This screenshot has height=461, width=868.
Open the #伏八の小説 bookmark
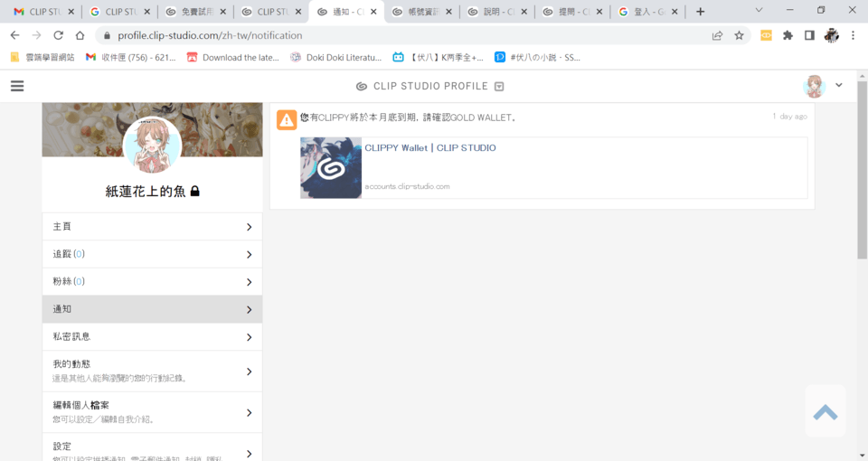coord(537,57)
